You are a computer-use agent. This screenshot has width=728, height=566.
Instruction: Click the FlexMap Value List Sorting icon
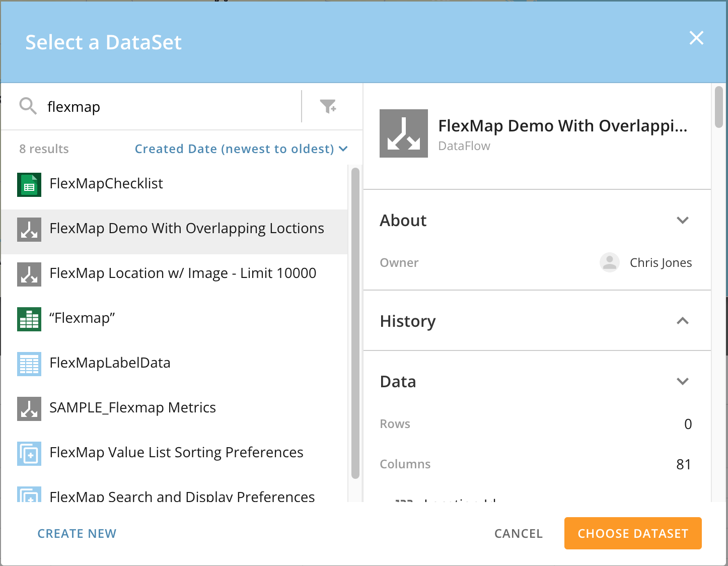click(x=29, y=453)
